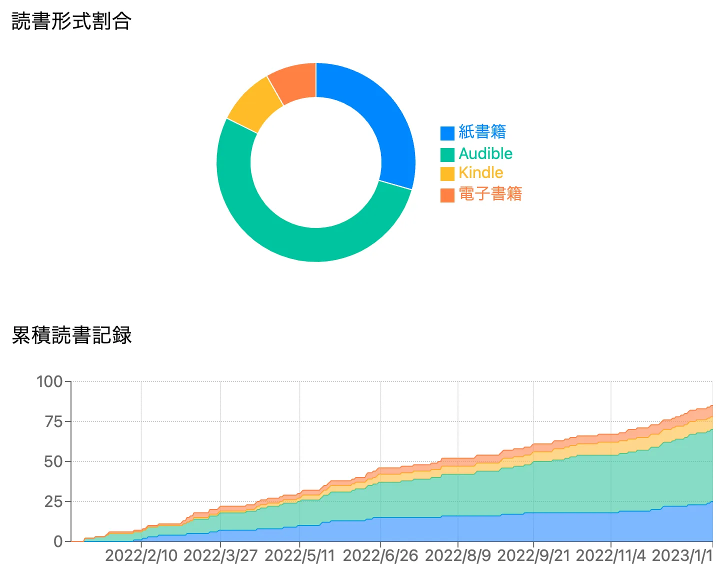Toggle the 電子書籍 legend text label
The width and height of the screenshot is (728, 575).
point(490,194)
